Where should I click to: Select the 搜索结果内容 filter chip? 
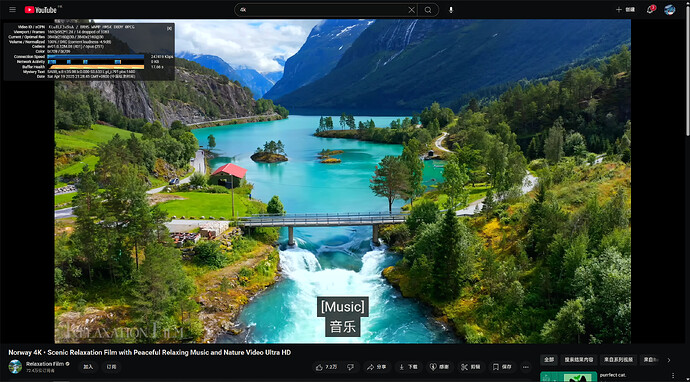pyautogui.click(x=580, y=360)
